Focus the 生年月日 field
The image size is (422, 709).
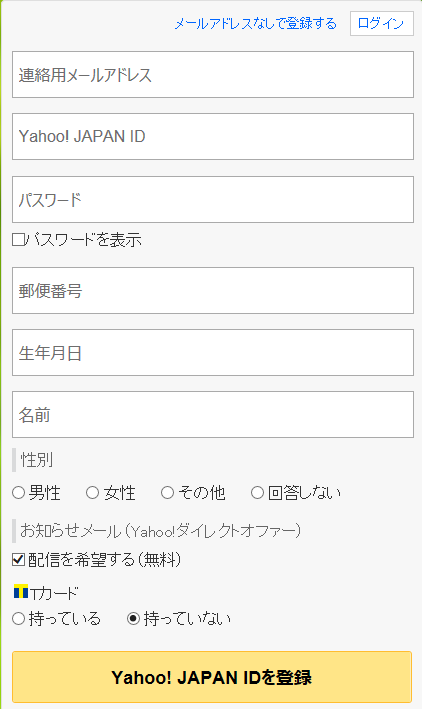[213, 353]
